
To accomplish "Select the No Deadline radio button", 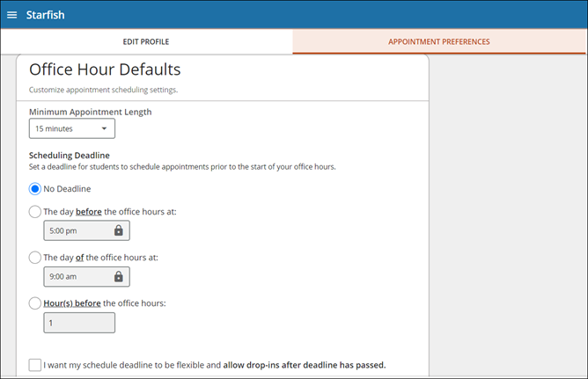I will 35,188.
